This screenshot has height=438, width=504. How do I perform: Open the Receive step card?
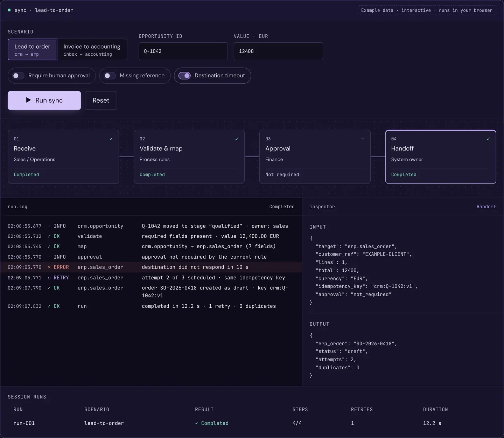[63, 157]
